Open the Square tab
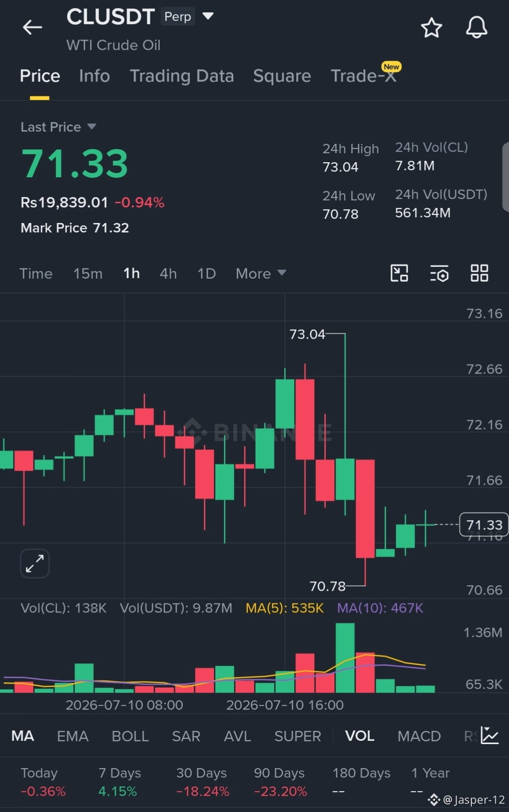509x812 pixels. pyautogui.click(x=282, y=76)
